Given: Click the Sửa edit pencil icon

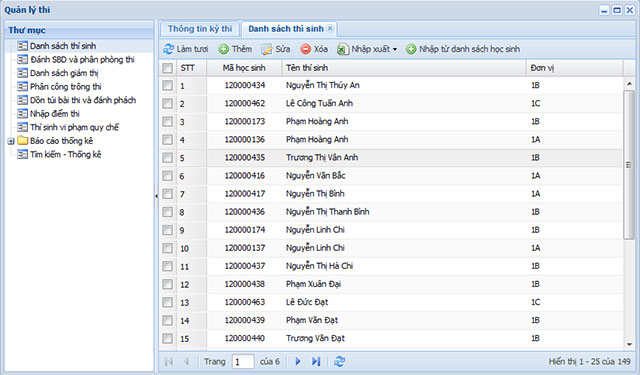Looking at the screenshot, I should coord(267,49).
